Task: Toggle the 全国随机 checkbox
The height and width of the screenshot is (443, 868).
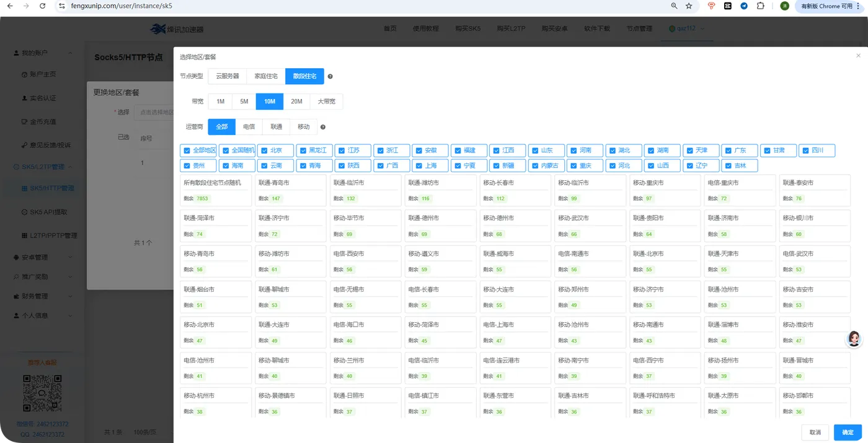Action: 226,151
